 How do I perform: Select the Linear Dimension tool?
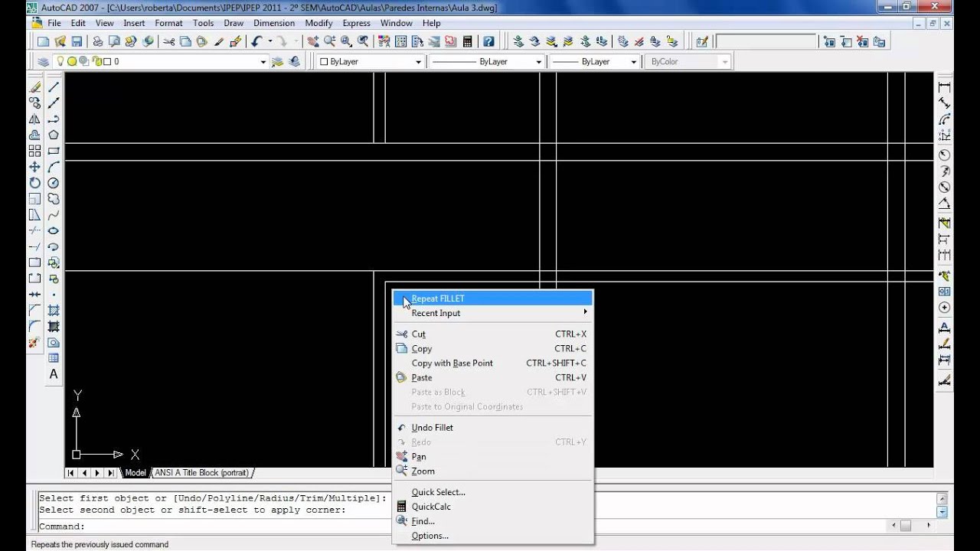(944, 87)
